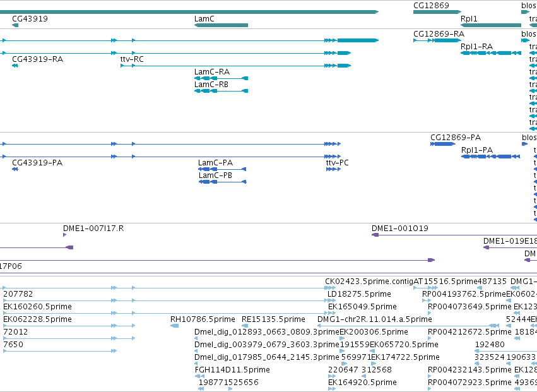This screenshot has height=392, width=537.
Task: Click the LamC gene bar glyph
Action: [221, 25]
